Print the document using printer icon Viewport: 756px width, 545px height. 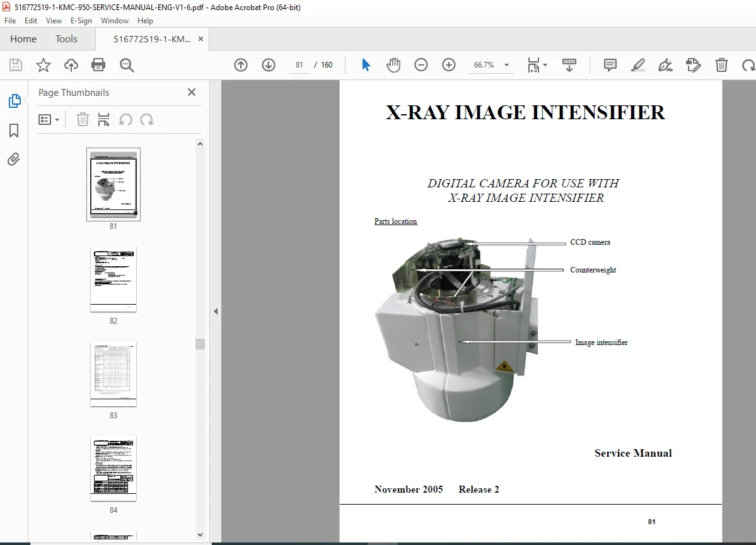coord(98,65)
